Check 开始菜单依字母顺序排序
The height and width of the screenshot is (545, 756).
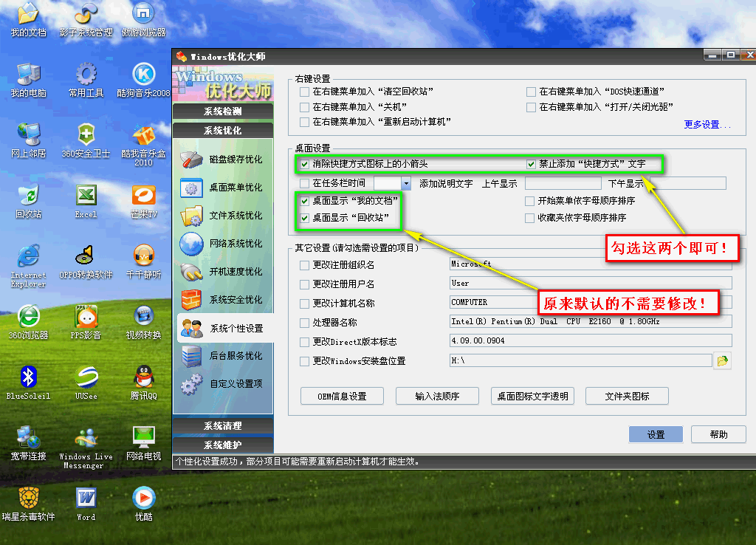(529, 201)
